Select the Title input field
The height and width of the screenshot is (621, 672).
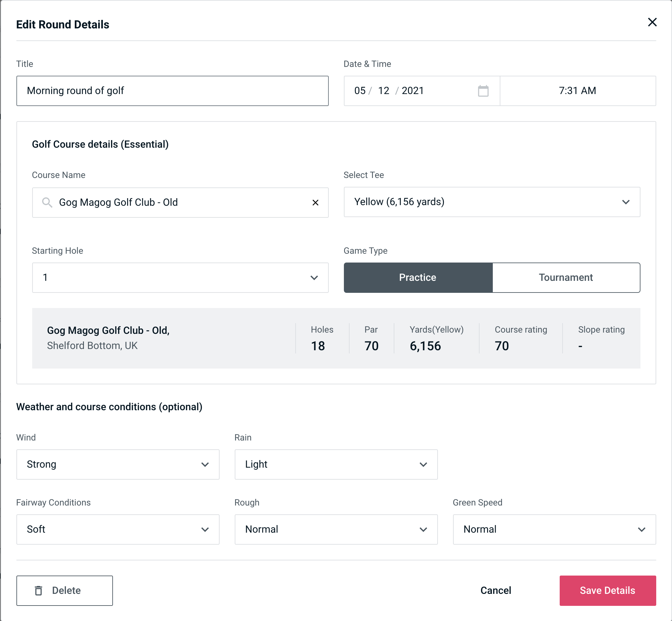173,91
